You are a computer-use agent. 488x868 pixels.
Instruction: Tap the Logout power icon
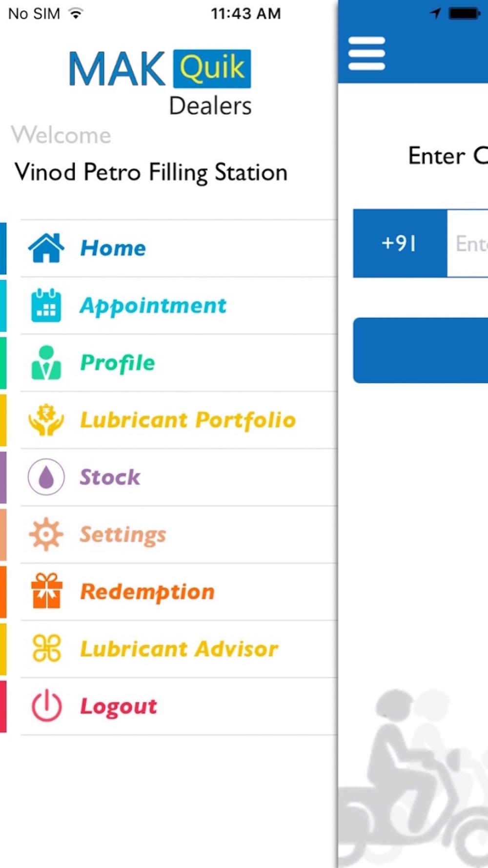[x=46, y=705]
